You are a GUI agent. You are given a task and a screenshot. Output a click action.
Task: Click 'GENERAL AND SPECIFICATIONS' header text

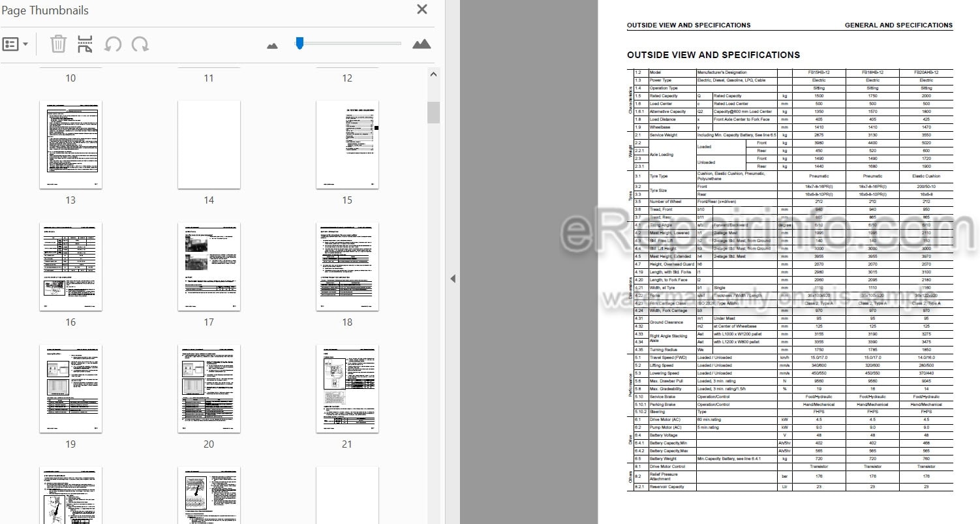tap(898, 25)
